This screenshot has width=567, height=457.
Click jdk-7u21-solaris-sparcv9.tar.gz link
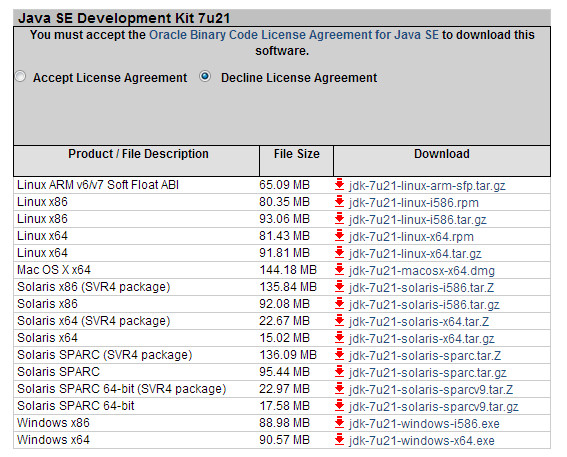[x=434, y=407]
